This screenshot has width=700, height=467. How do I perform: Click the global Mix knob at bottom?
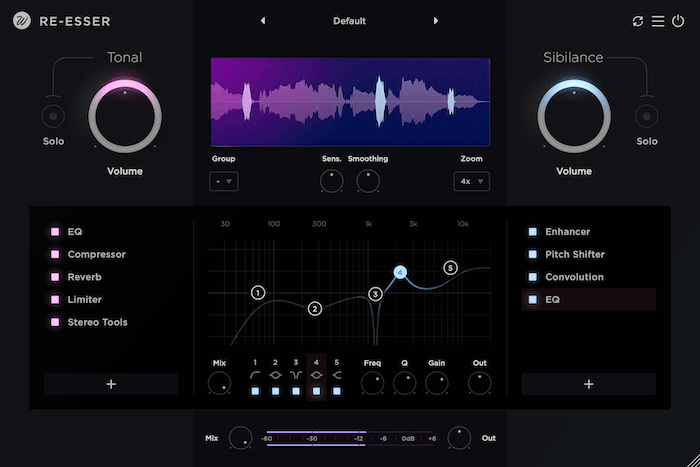click(241, 438)
